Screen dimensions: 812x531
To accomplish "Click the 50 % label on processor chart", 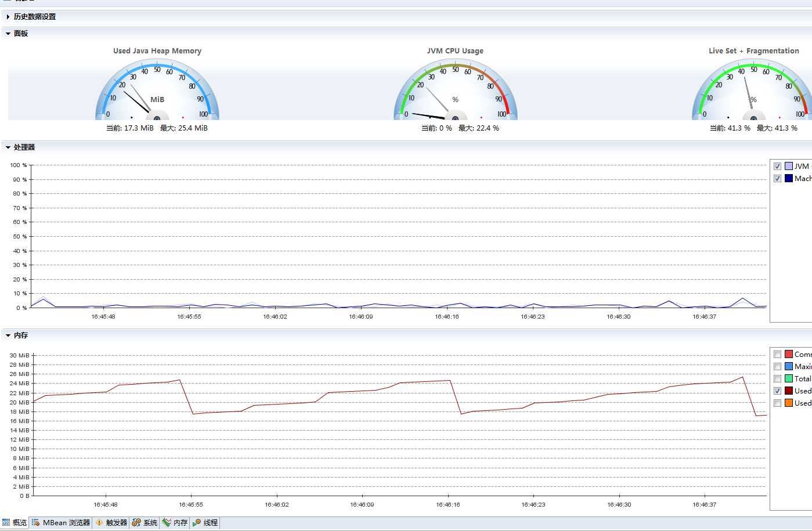I will point(20,237).
